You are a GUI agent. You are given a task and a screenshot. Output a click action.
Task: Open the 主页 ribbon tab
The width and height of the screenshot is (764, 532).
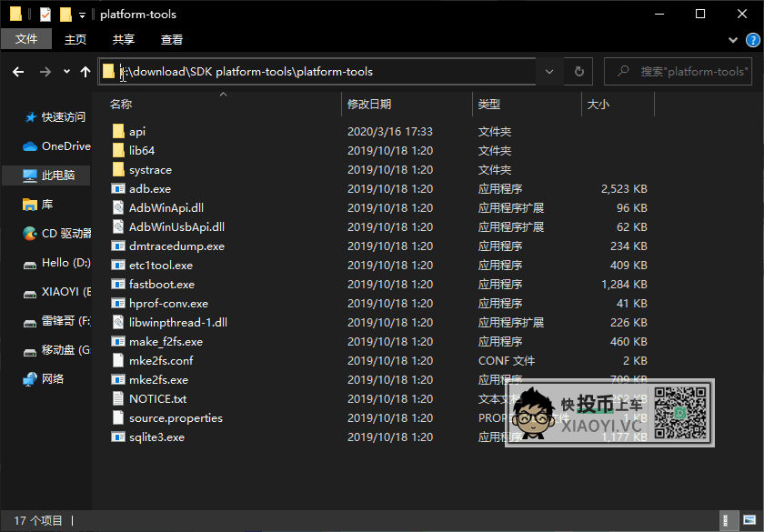[75, 39]
